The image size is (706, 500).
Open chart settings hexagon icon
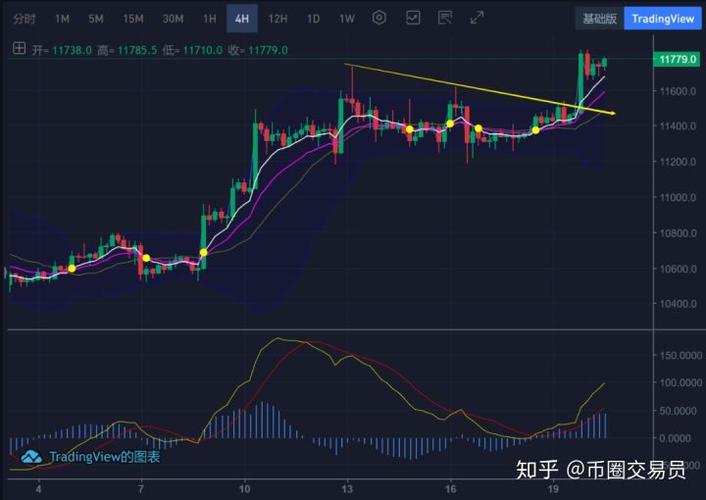(379, 18)
